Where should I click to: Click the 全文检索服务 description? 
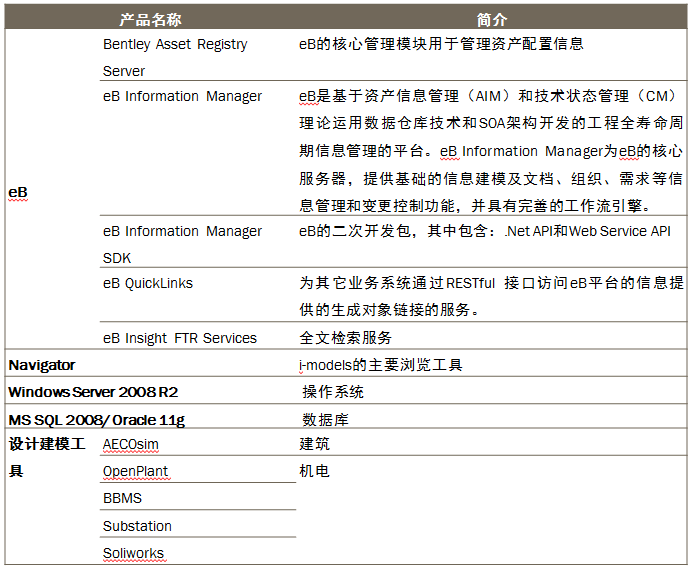click(346, 338)
